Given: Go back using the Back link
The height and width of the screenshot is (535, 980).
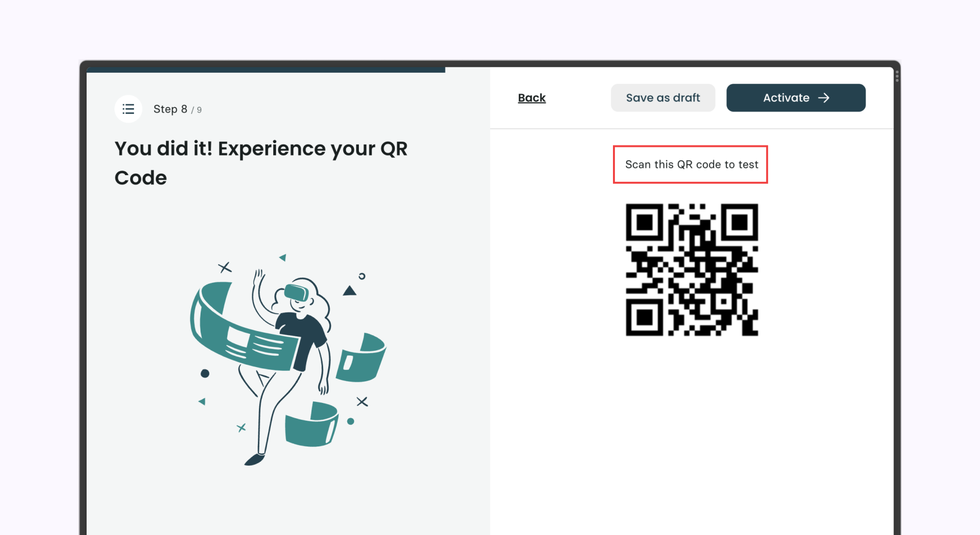Looking at the screenshot, I should [531, 98].
